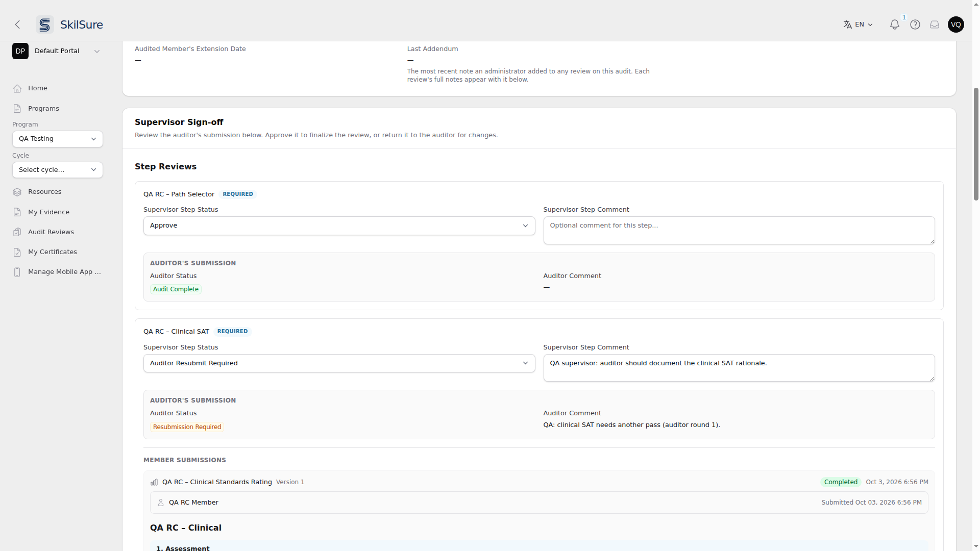Expand the Default Portal switcher chevron

(x=97, y=51)
